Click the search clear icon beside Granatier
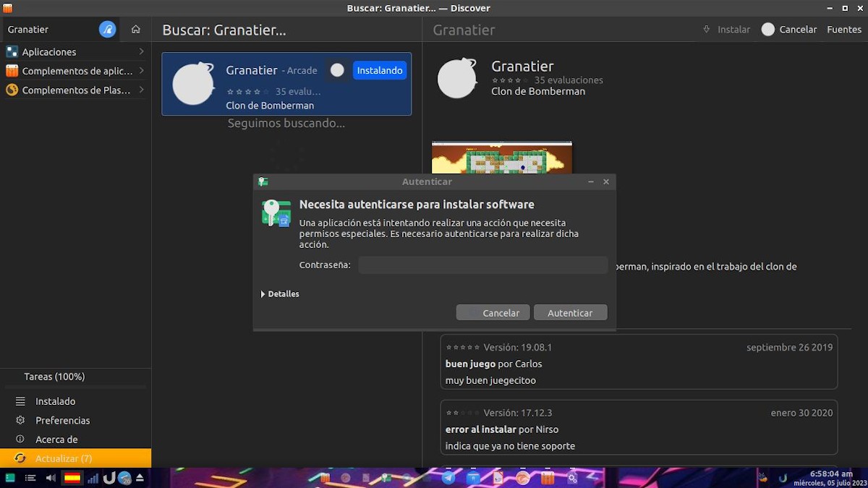Image resolution: width=868 pixels, height=488 pixels. 107,30
